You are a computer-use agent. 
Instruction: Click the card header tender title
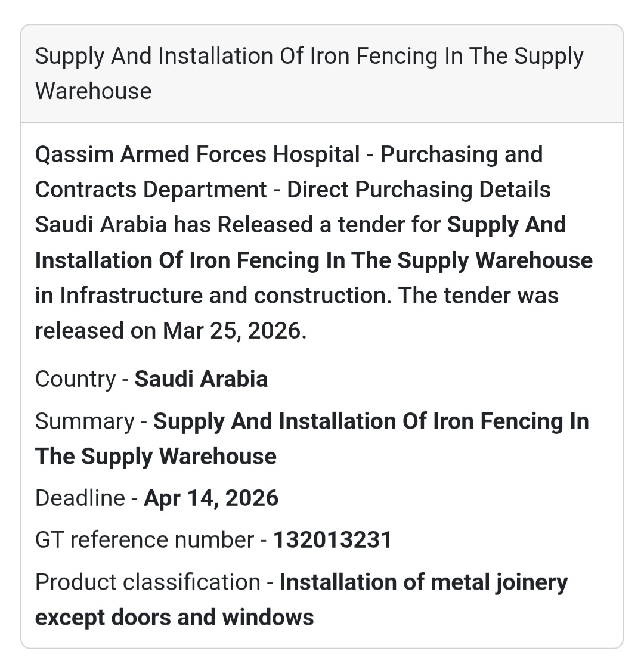[309, 57]
